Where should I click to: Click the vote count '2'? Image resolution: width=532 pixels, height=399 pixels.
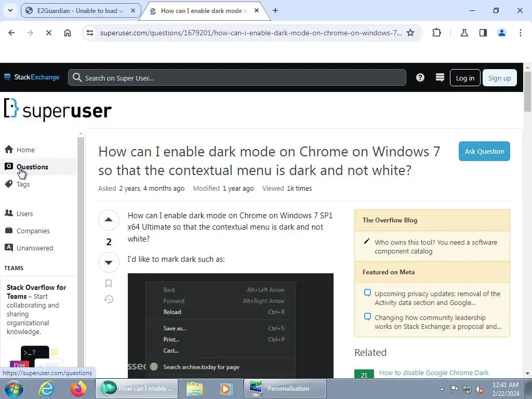click(x=109, y=242)
